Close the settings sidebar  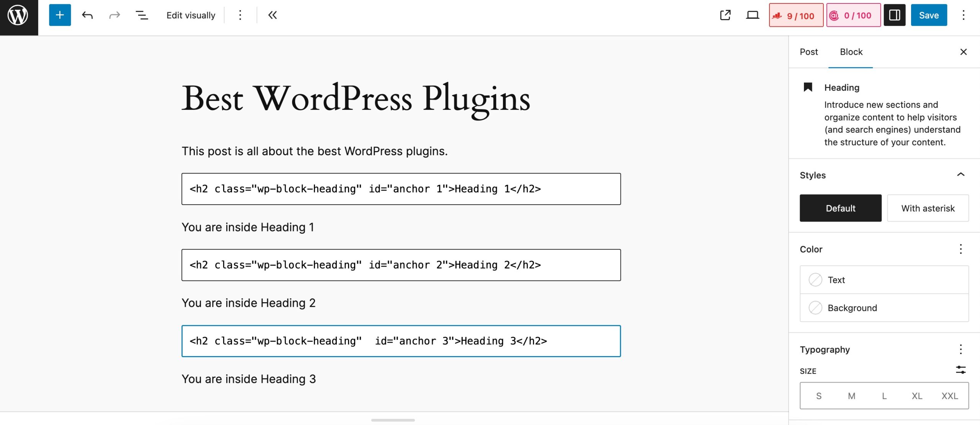[x=964, y=52]
